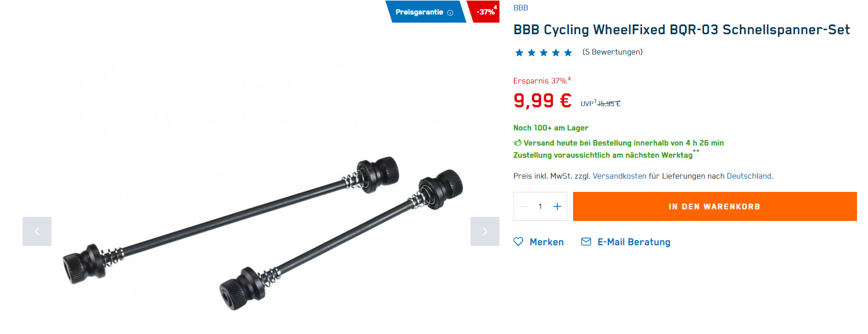The height and width of the screenshot is (334, 868).
Task: Open the 5 Bewertungen reviews link
Action: [612, 52]
